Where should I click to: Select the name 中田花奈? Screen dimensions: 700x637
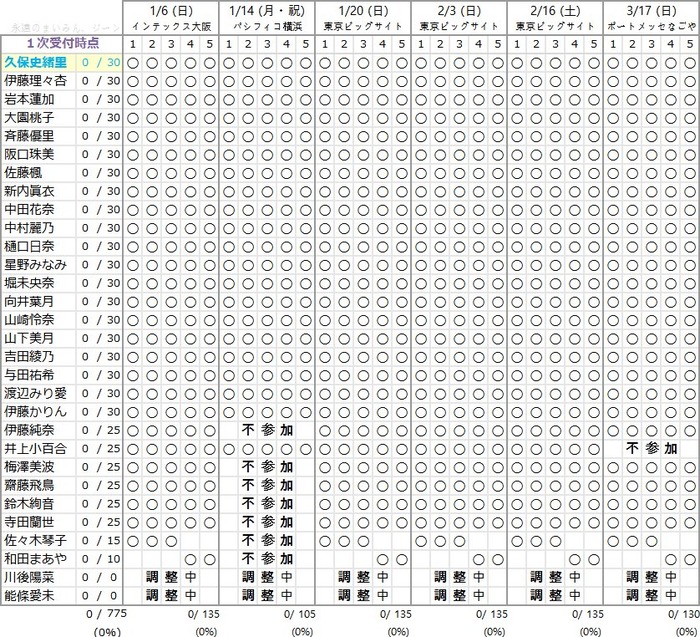[x=29, y=210]
